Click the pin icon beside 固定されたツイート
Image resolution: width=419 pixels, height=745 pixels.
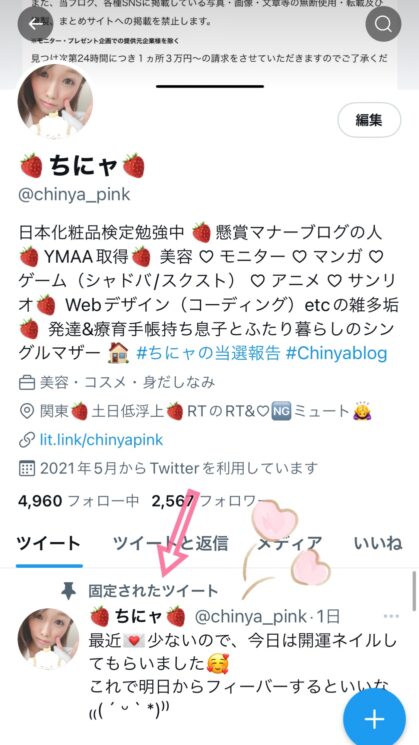tap(69, 592)
